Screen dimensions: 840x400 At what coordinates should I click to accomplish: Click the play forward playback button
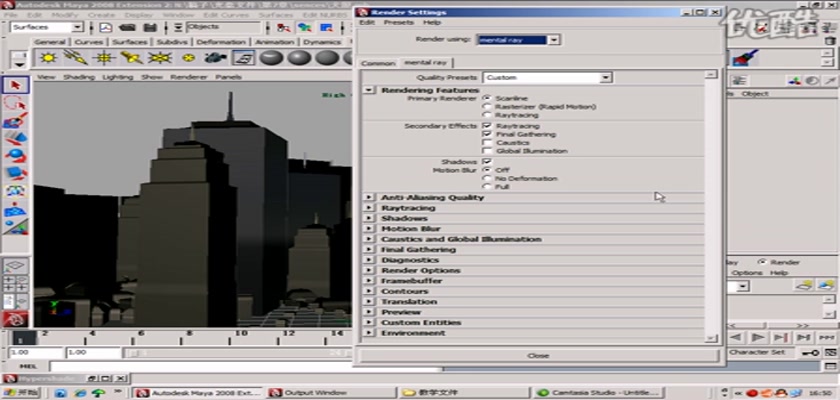coord(758,337)
